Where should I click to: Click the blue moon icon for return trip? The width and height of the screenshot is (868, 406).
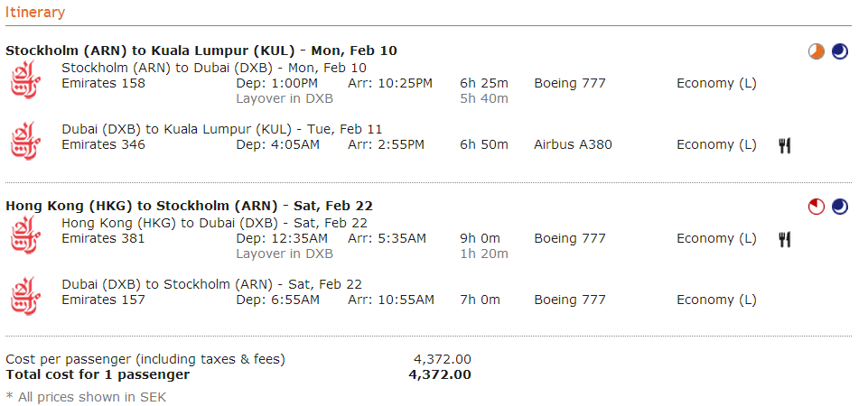tap(840, 208)
